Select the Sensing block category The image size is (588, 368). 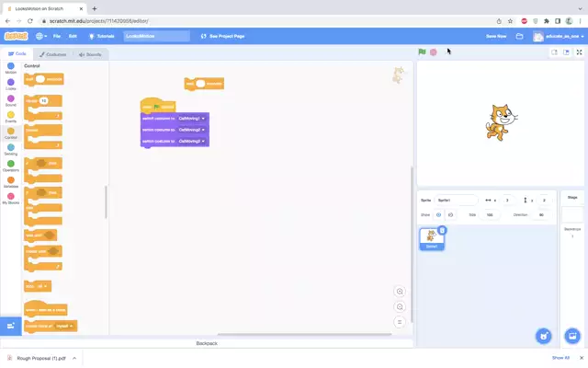(10, 149)
